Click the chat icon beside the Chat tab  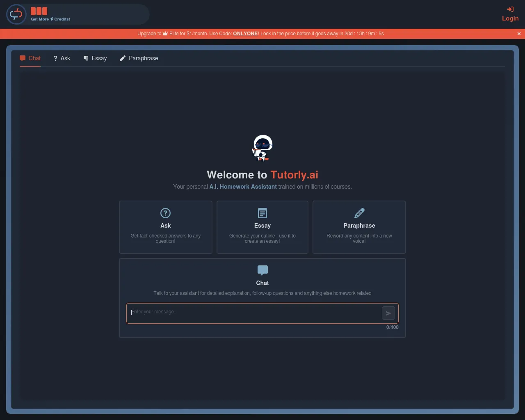23,58
